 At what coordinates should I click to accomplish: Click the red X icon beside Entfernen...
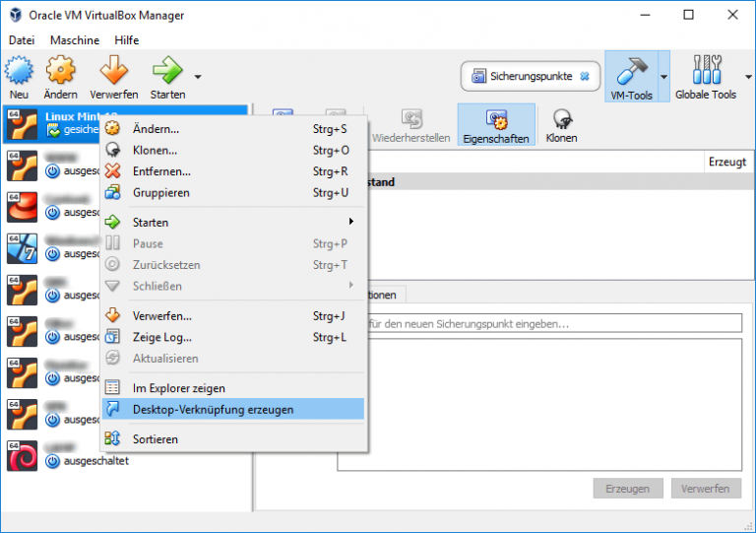[x=112, y=170]
